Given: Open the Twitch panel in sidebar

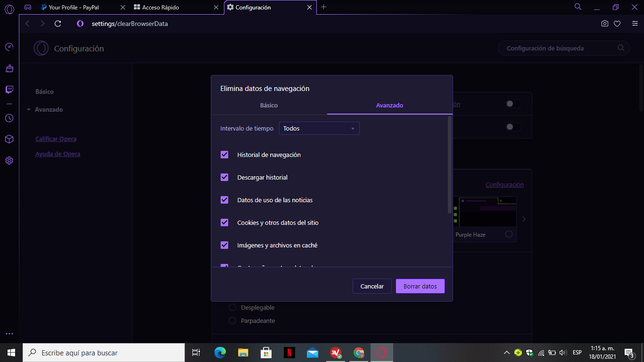Looking at the screenshot, I should pyautogui.click(x=9, y=90).
